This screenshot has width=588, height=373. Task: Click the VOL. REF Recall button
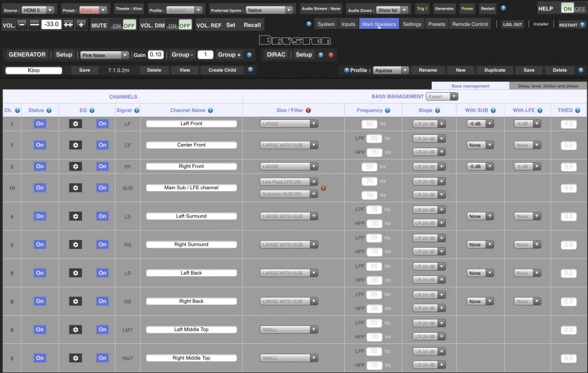pyautogui.click(x=252, y=25)
